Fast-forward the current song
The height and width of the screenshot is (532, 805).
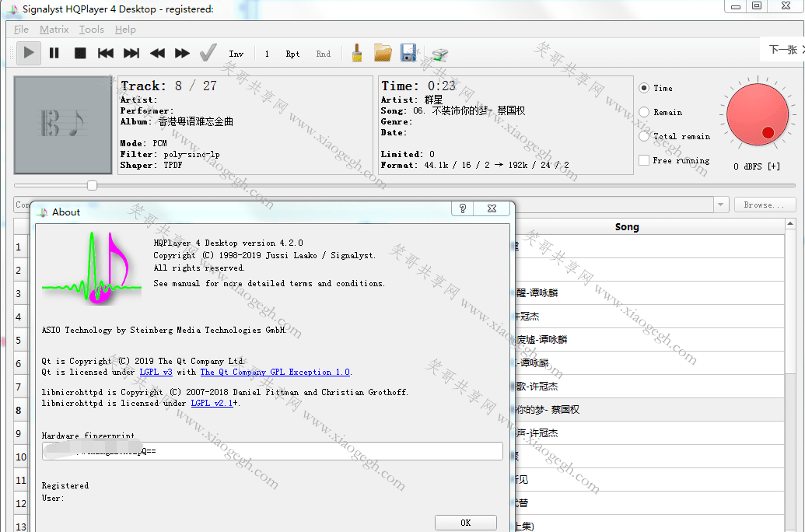point(182,53)
